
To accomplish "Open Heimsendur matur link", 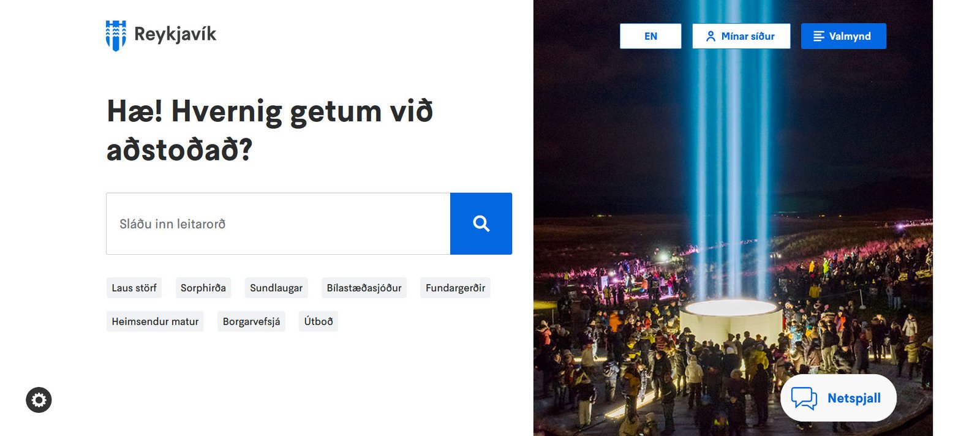I will [155, 321].
